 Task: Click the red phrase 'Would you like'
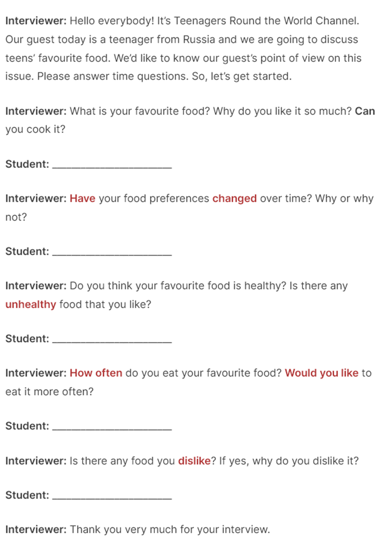(322, 373)
